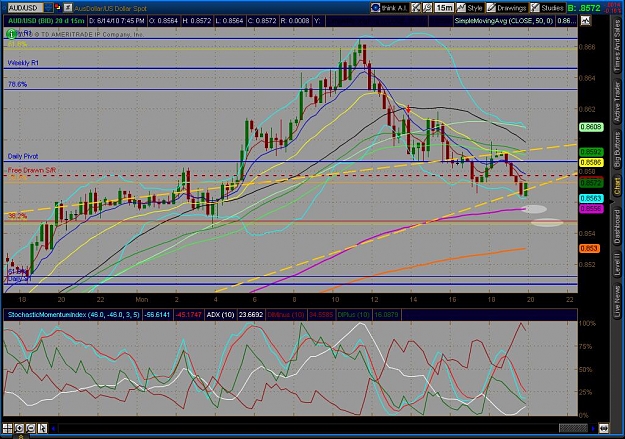Click the 0.8586 yellow price bubble

pyautogui.click(x=591, y=162)
